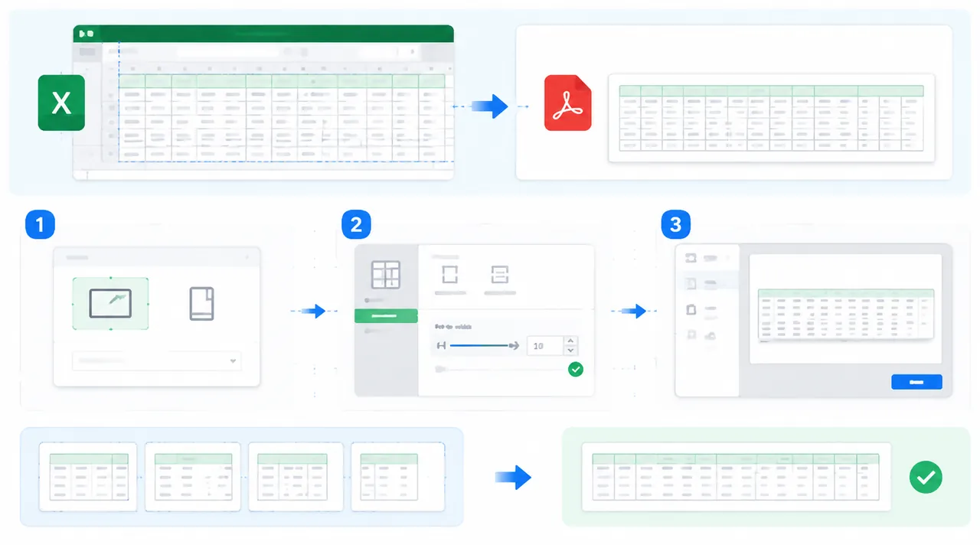Click the fourth sidebar icon in step 3
This screenshot has width=980, height=545.
(691, 335)
